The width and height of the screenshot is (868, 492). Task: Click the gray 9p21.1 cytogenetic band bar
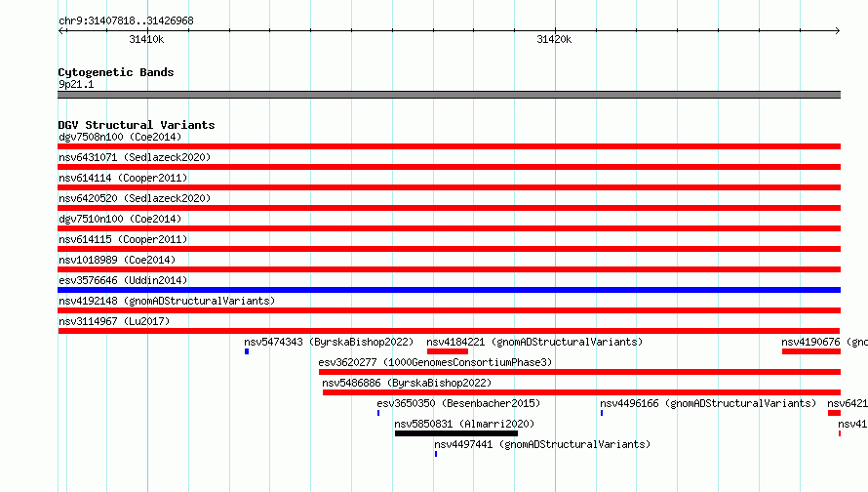tap(449, 95)
